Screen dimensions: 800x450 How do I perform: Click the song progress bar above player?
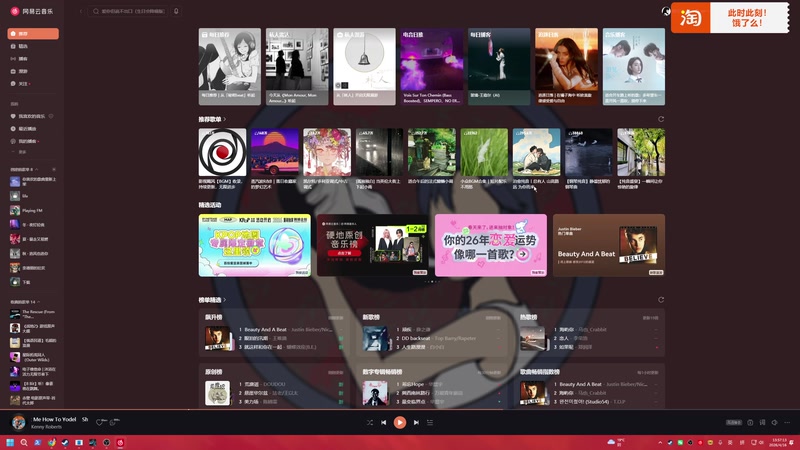click(x=400, y=409)
